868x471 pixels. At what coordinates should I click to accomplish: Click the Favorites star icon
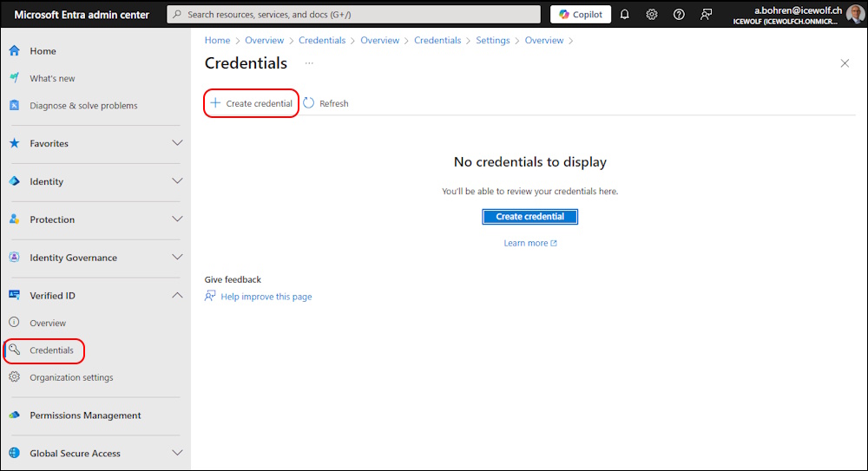pos(15,143)
